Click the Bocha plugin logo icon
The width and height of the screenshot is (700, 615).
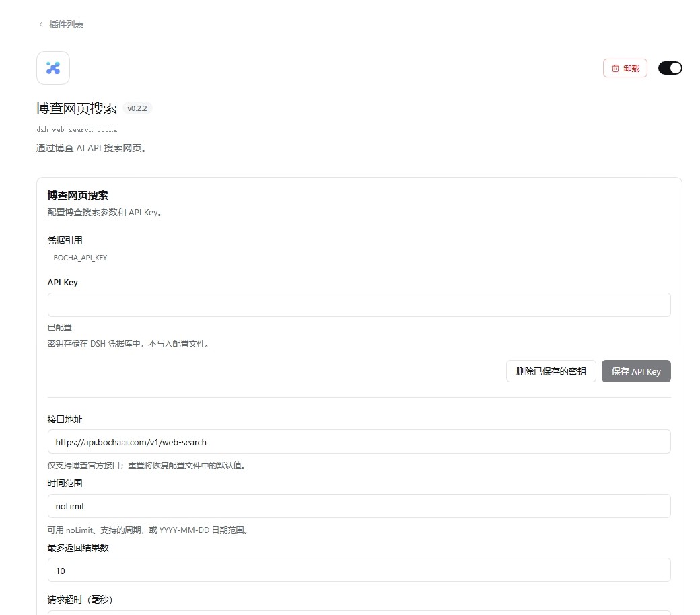point(53,68)
